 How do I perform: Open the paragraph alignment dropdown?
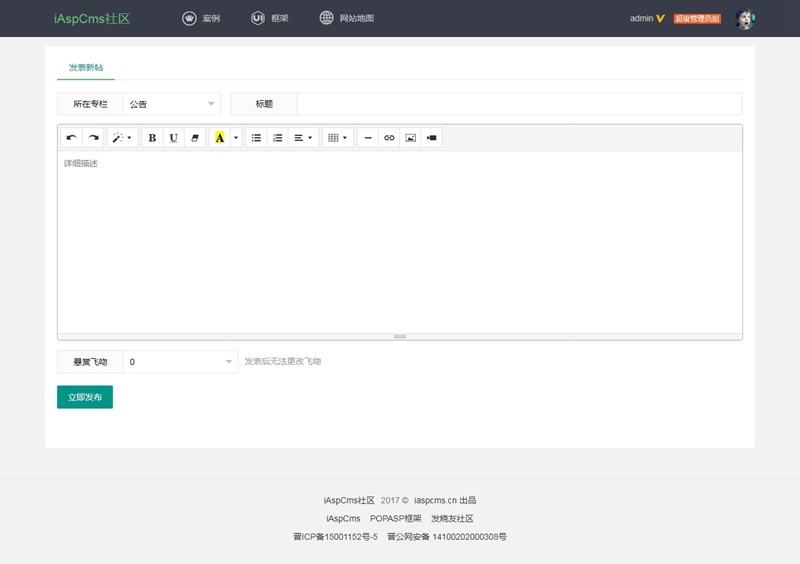click(x=303, y=138)
